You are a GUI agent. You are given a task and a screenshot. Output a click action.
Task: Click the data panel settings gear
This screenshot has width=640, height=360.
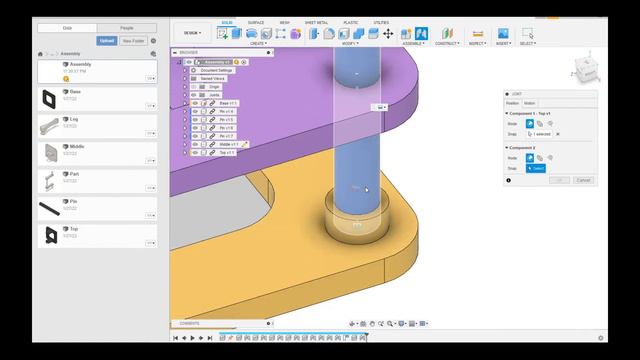153,41
